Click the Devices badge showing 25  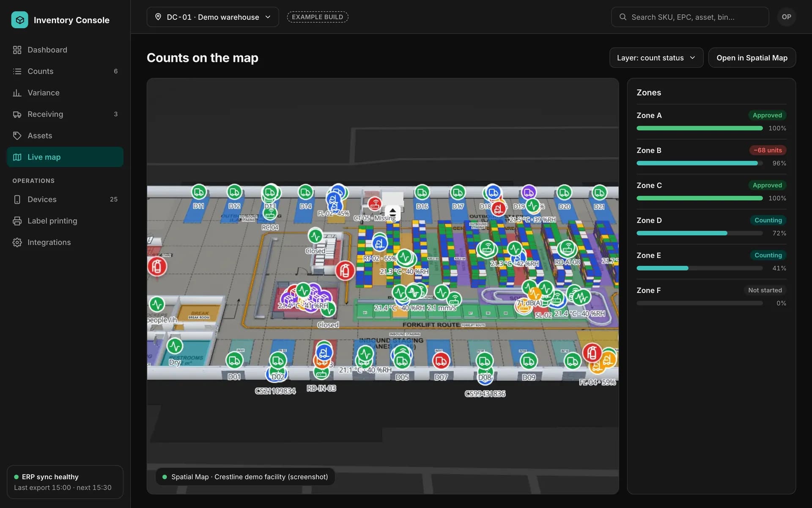pyautogui.click(x=114, y=199)
